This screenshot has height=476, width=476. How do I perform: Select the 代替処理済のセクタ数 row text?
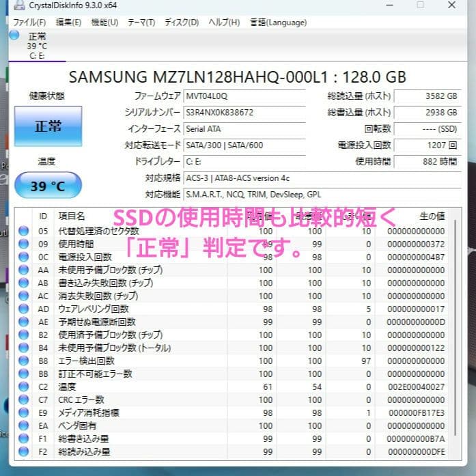(98, 231)
